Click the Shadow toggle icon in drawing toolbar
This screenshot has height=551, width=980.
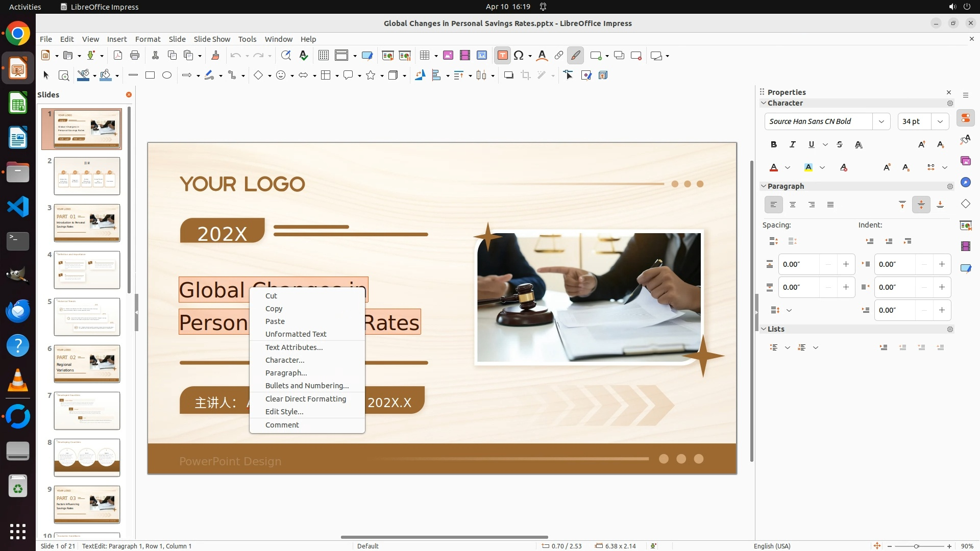tap(508, 76)
